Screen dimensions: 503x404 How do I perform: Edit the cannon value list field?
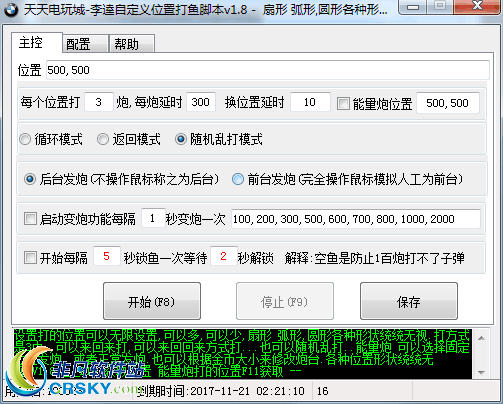coord(356,219)
